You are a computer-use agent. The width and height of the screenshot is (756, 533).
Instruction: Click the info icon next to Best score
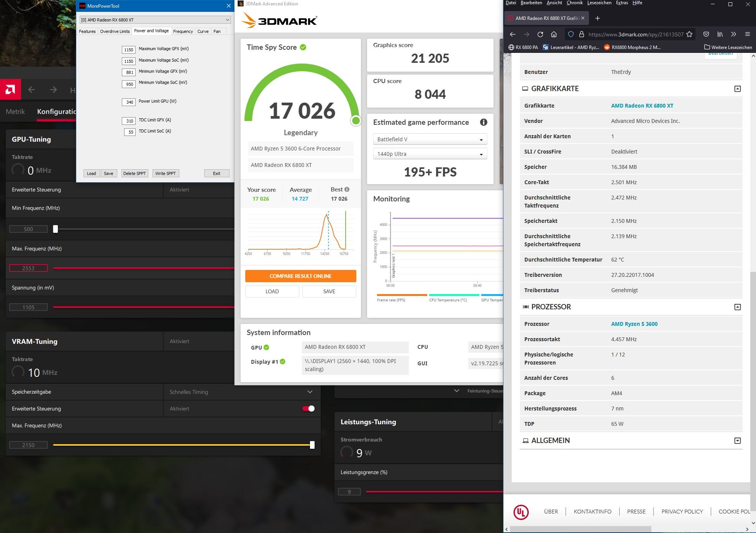coord(347,189)
